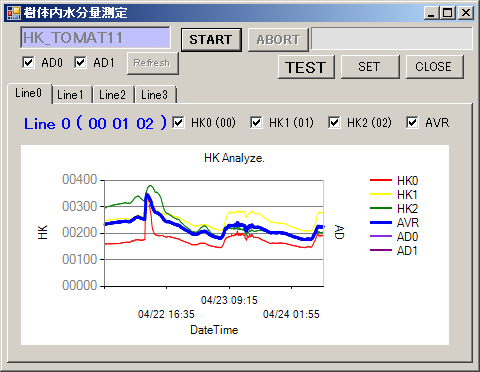Close window with X button
This screenshot has height=372, width=480.
pos(465,13)
